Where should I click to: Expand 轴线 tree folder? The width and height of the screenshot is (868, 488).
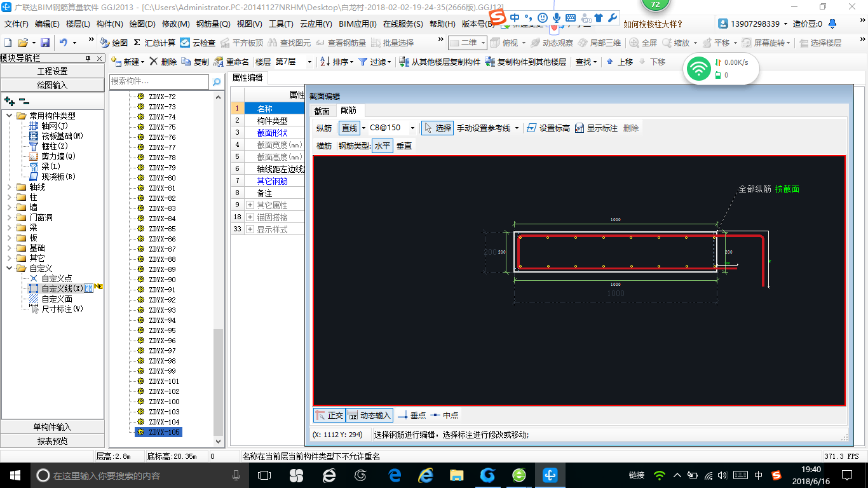click(9, 187)
